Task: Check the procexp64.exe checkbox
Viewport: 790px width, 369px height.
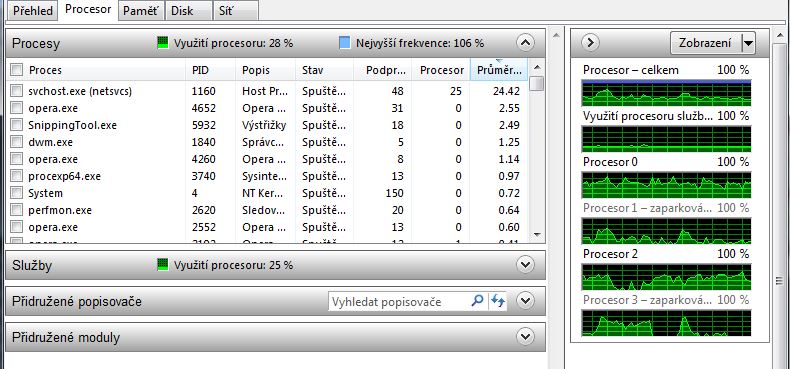Action: 17,176
